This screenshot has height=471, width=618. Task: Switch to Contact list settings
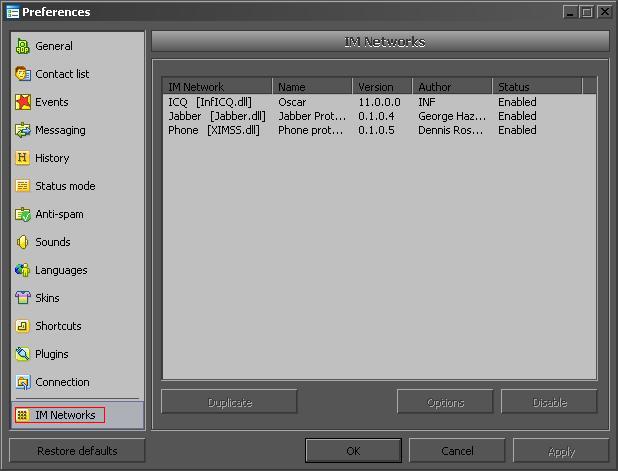[x=78, y=74]
